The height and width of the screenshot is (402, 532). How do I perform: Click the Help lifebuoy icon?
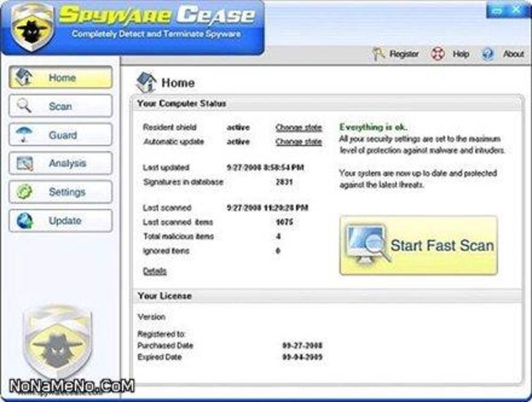click(437, 54)
